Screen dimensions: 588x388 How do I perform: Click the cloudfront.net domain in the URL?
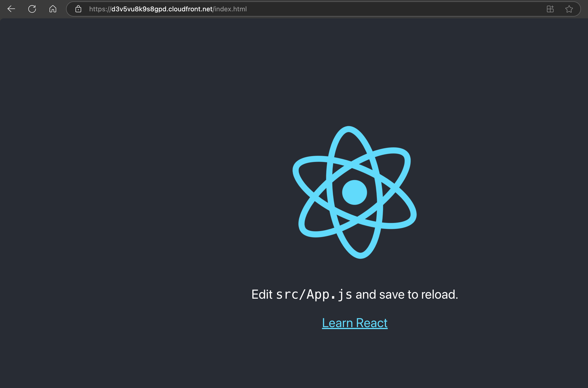tap(190, 9)
